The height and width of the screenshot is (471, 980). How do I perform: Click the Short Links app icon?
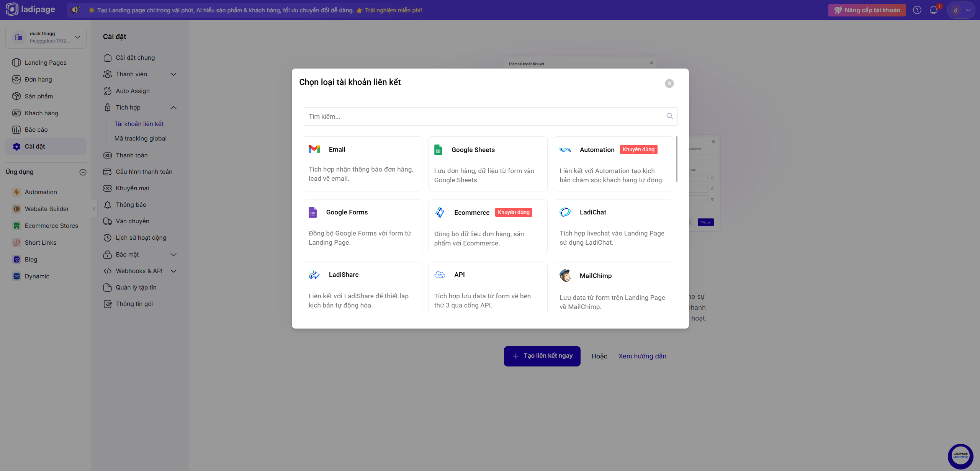coord(16,242)
